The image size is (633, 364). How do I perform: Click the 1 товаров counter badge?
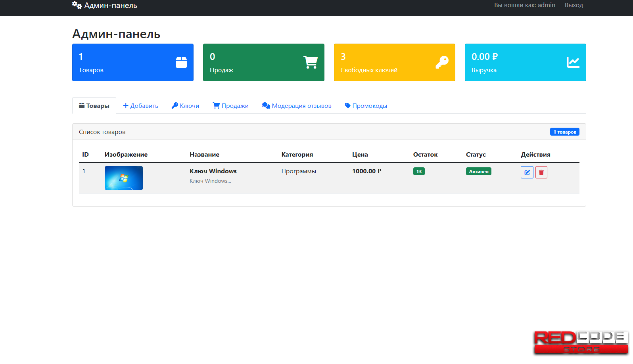pyautogui.click(x=564, y=132)
